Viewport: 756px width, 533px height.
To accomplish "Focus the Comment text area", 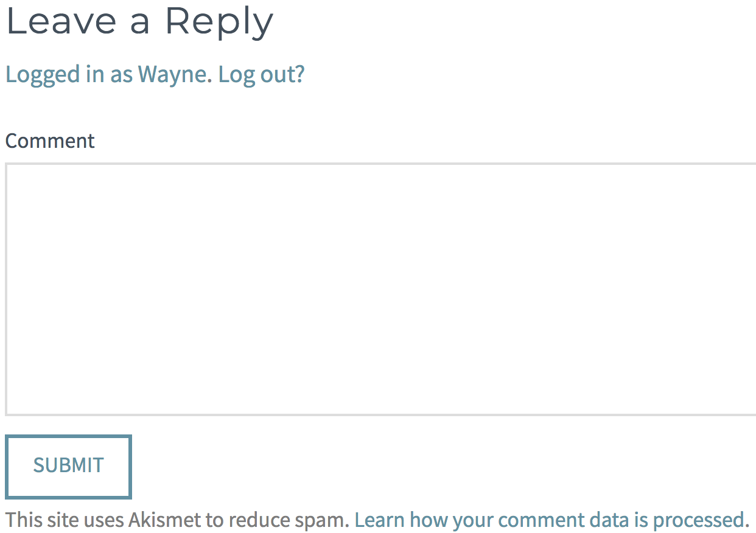I will [380, 289].
